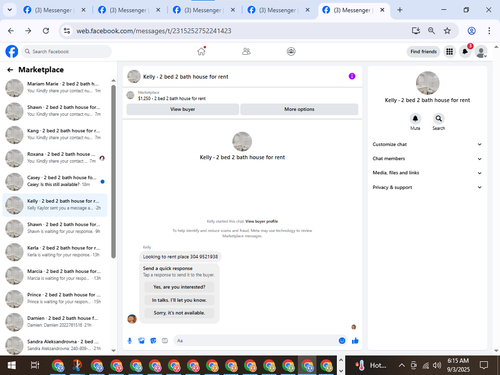This screenshot has height=375, width=500.
Task: Open Chrome three-dot menu
Action: tap(489, 31)
